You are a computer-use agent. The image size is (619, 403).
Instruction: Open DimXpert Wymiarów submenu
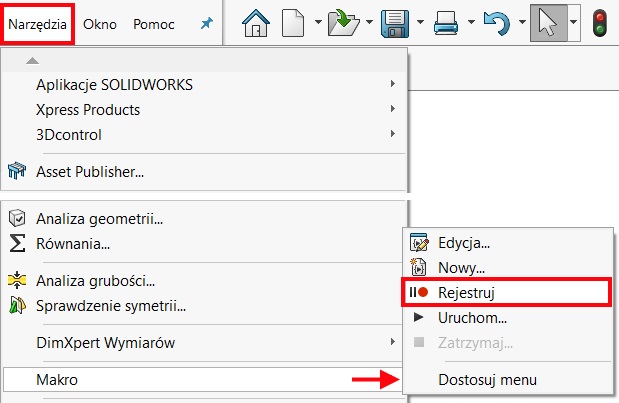point(204,343)
